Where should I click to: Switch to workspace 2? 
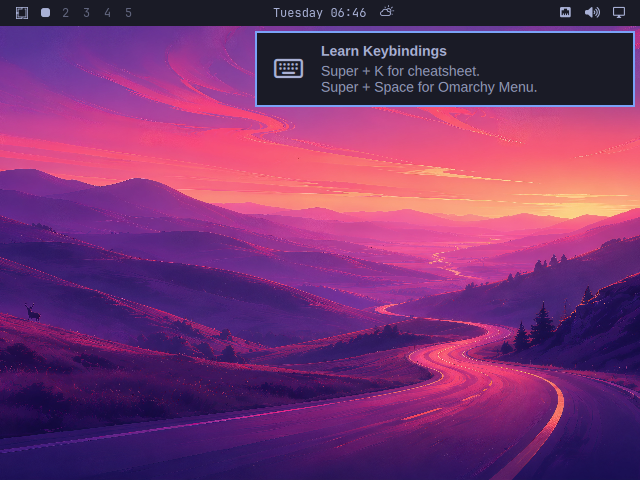66,13
